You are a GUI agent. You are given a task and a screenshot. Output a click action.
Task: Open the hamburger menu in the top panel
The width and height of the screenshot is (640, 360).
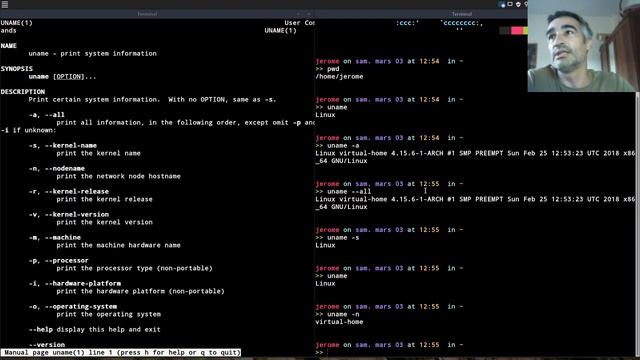coord(4,4)
